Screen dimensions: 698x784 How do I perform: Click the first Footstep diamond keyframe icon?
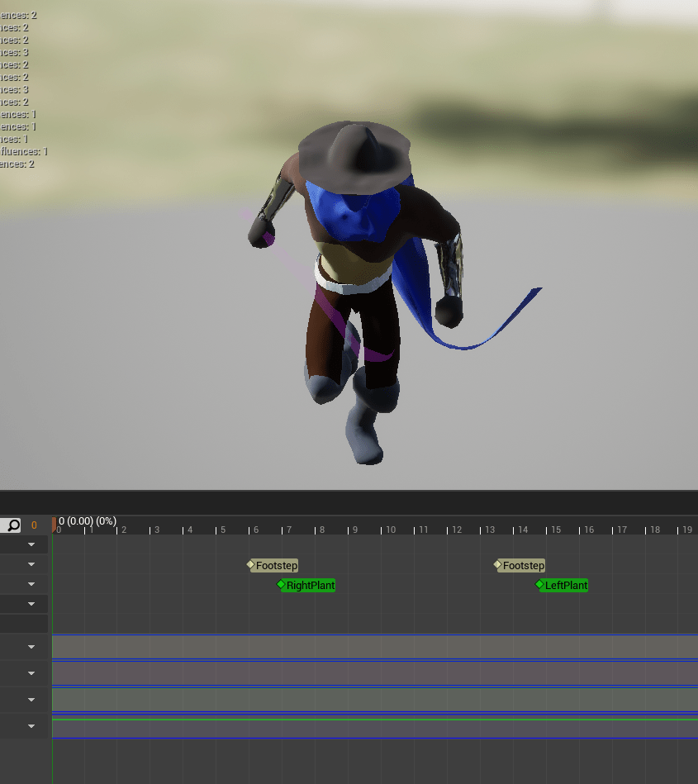click(251, 565)
